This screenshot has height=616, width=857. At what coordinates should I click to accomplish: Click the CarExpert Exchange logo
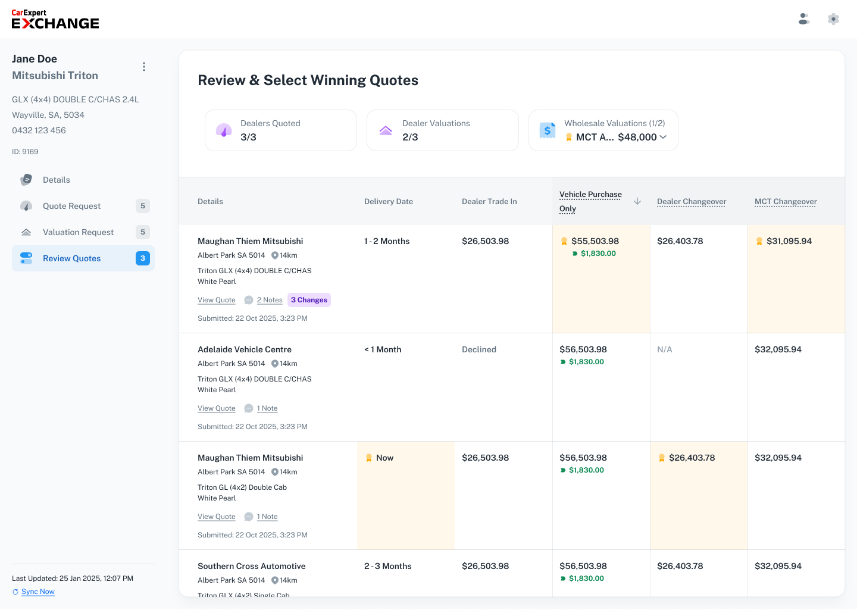[x=55, y=19]
